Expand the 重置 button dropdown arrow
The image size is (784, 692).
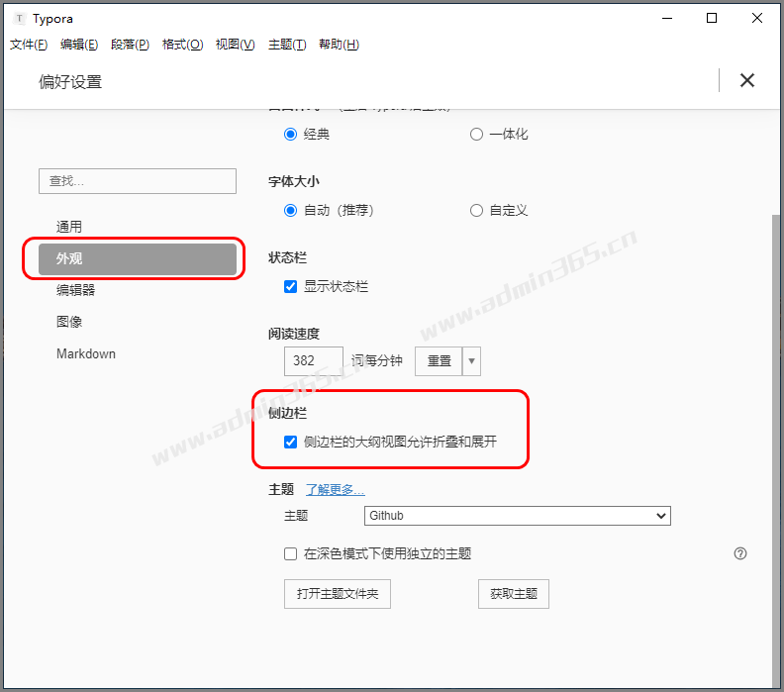coord(471,361)
